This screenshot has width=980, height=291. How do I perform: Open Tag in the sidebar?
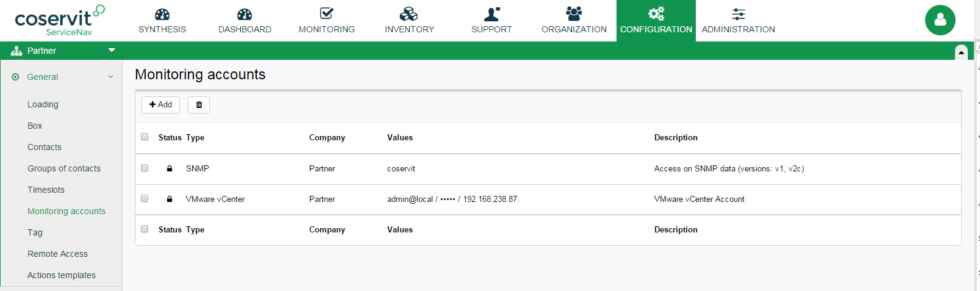[x=35, y=232]
